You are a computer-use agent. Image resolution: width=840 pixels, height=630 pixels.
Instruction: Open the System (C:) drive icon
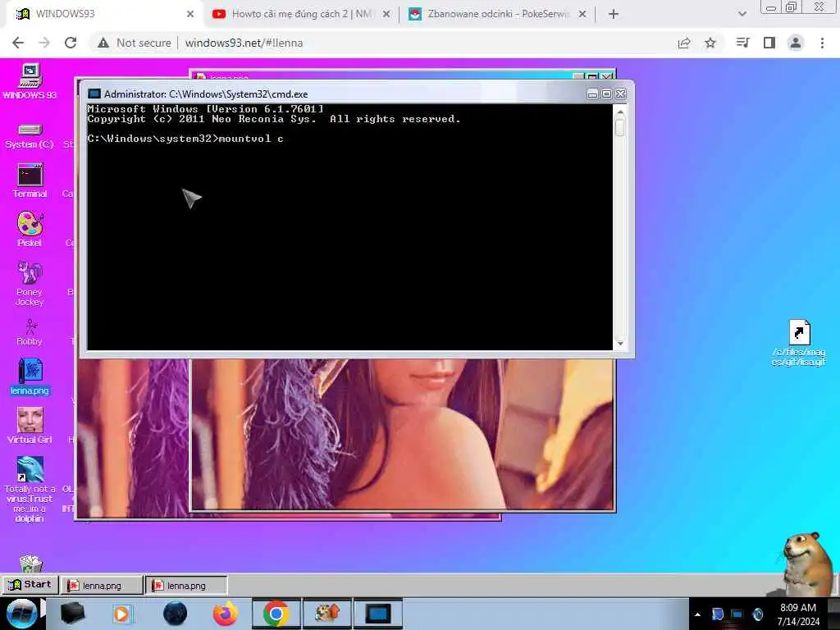coord(30,136)
